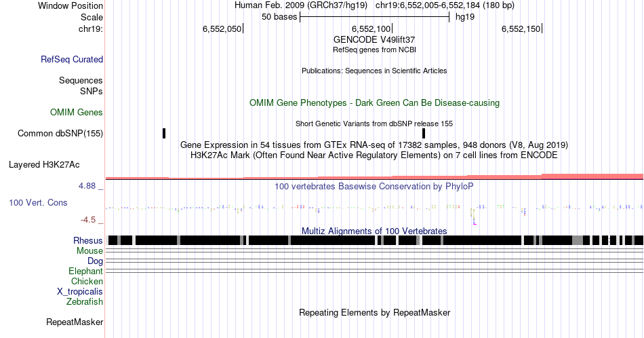Click the GENCODE V49lift37 track title
Viewport: 644px width, 338px height.
tap(374, 40)
